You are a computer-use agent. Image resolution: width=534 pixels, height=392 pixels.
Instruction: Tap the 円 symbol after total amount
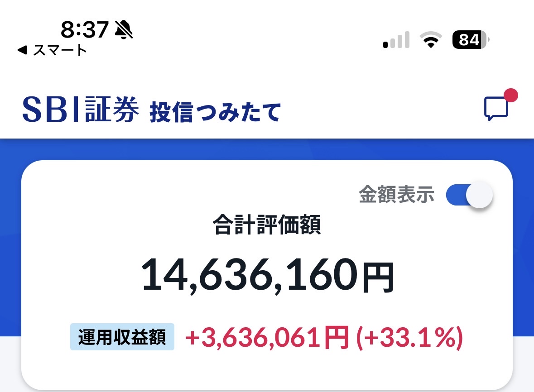click(x=378, y=277)
